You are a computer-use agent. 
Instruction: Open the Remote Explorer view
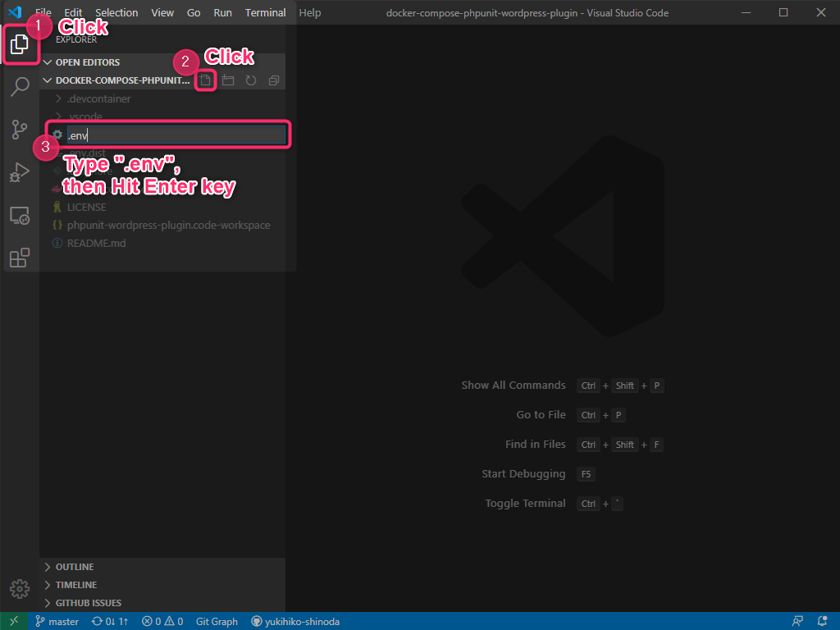tap(20, 214)
